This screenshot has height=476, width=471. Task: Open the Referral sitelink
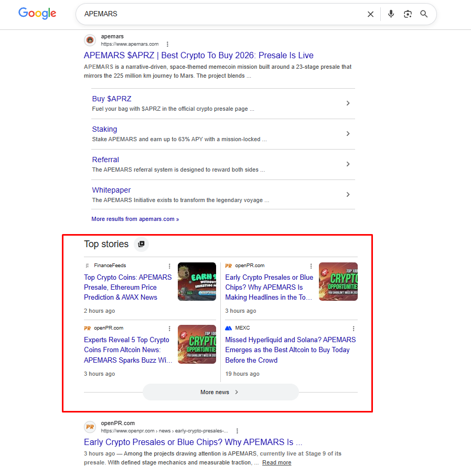tap(105, 160)
